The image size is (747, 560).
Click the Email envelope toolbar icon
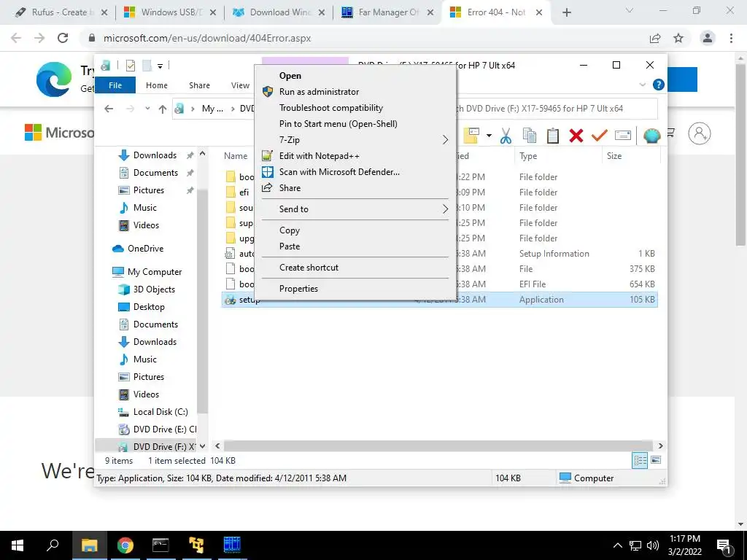623,136
